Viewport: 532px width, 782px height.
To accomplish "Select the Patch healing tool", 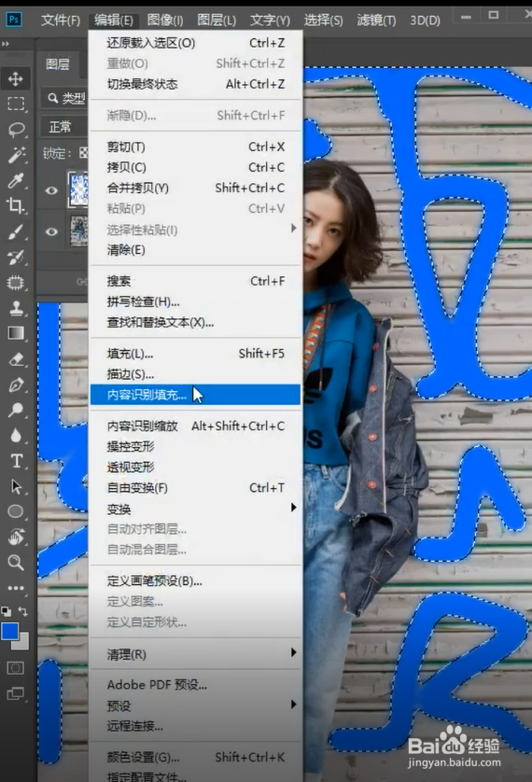I will point(16,283).
